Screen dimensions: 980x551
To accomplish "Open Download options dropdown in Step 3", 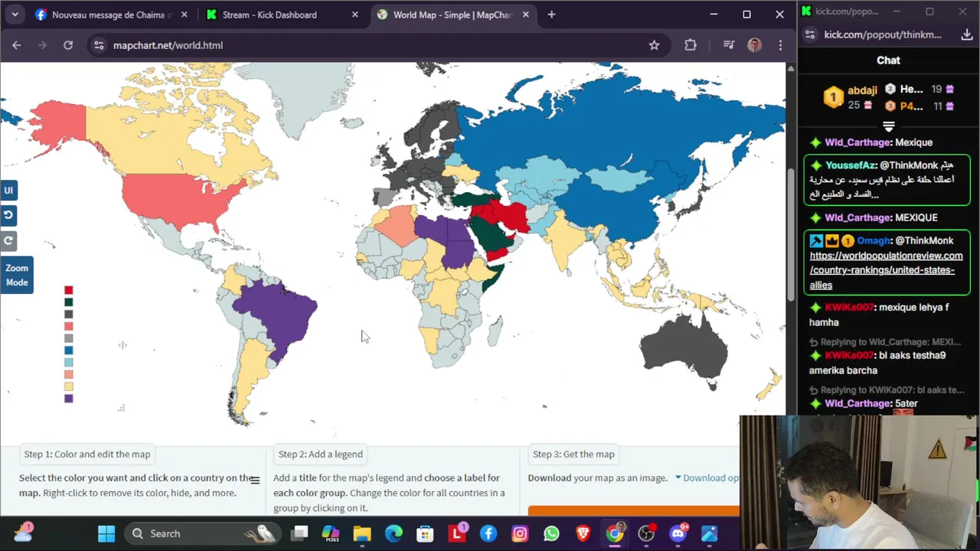I will click(707, 478).
